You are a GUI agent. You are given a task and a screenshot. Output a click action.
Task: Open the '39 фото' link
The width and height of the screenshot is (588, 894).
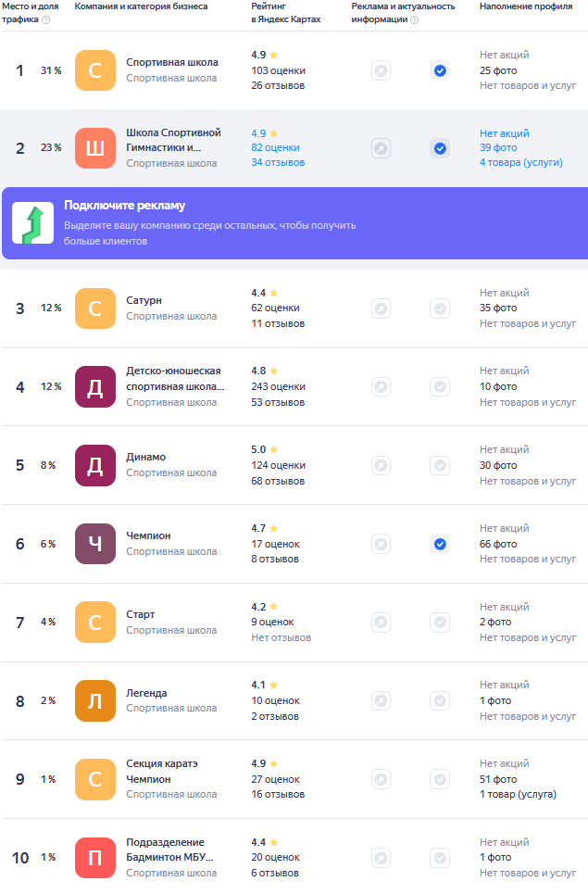tap(498, 147)
